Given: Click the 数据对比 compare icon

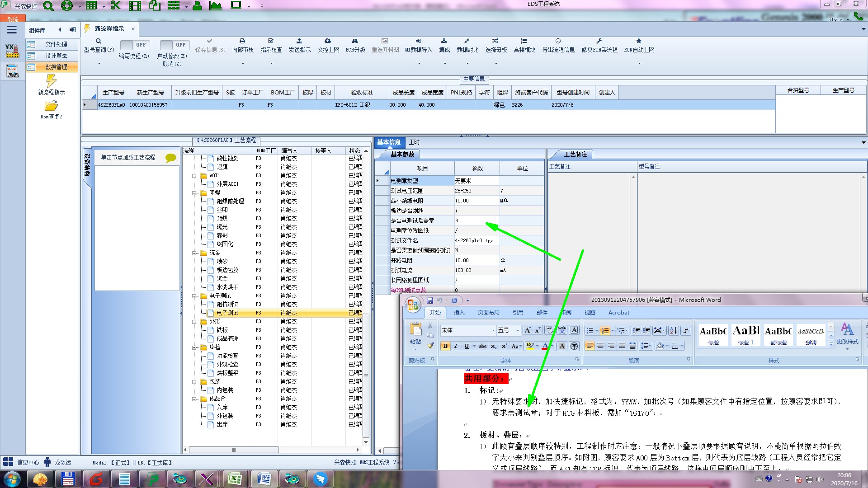Looking at the screenshot, I should tap(467, 41).
